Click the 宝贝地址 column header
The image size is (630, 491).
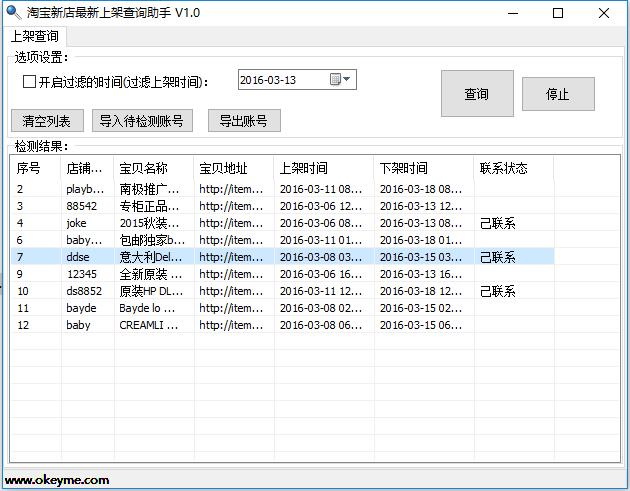coord(234,168)
